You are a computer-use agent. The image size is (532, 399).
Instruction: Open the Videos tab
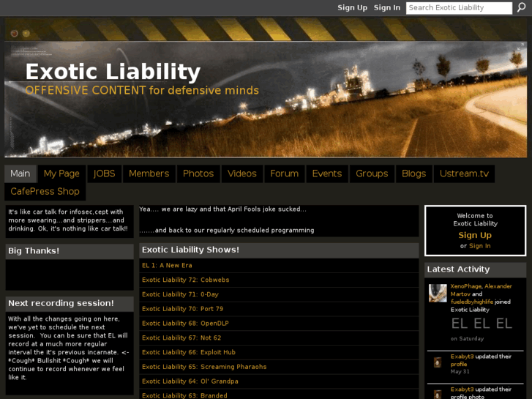(x=242, y=174)
